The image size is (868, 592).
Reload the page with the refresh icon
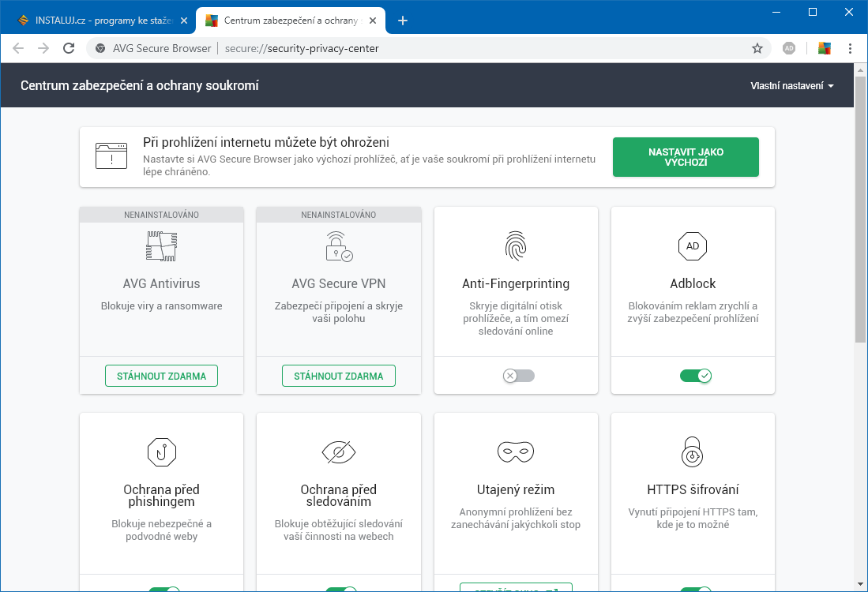coord(69,48)
